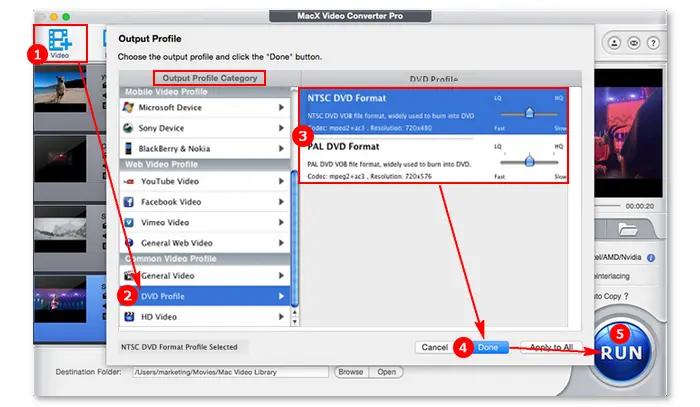Click the Sony Device icon
Viewport: 700px width, 407px height.
pos(129,128)
